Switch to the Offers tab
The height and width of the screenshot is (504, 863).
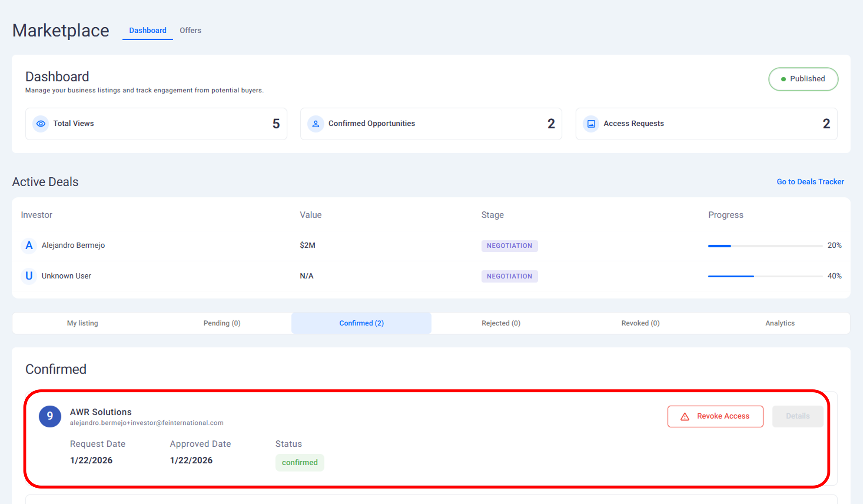point(190,31)
